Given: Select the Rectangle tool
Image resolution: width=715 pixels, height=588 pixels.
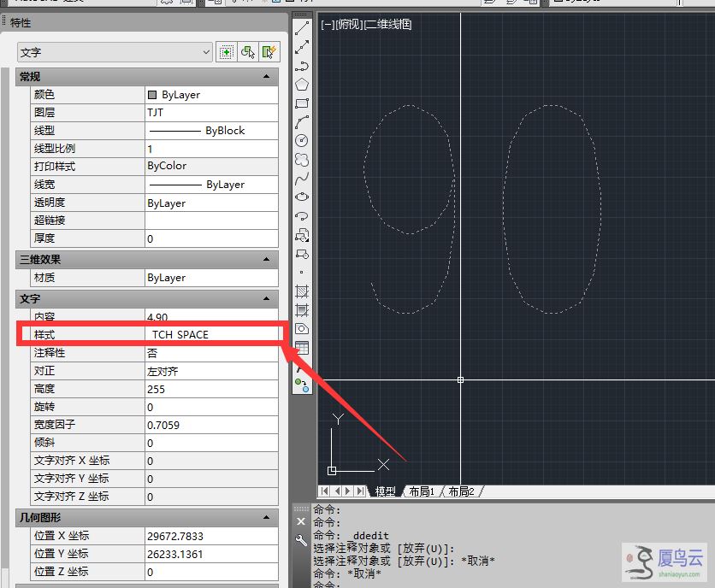Looking at the screenshot, I should click(x=302, y=103).
